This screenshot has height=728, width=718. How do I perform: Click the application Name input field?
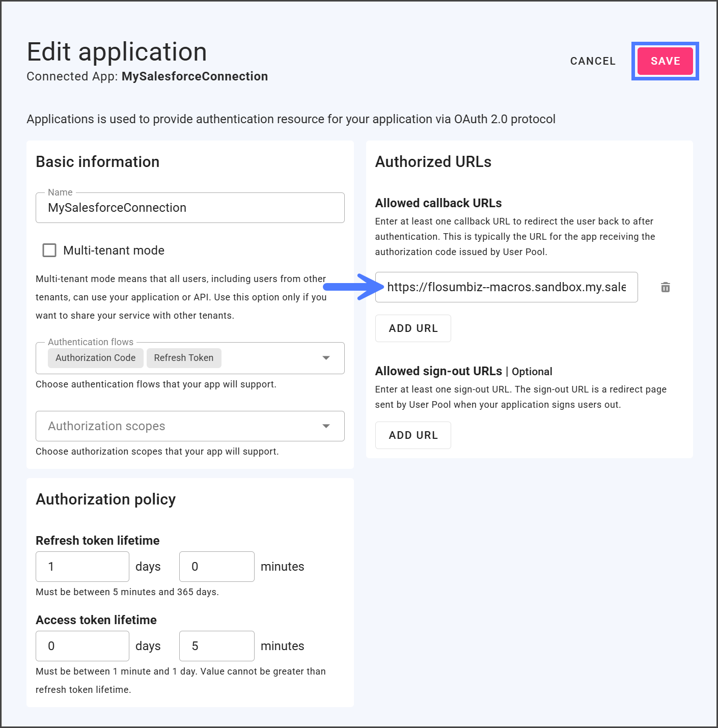click(x=189, y=208)
